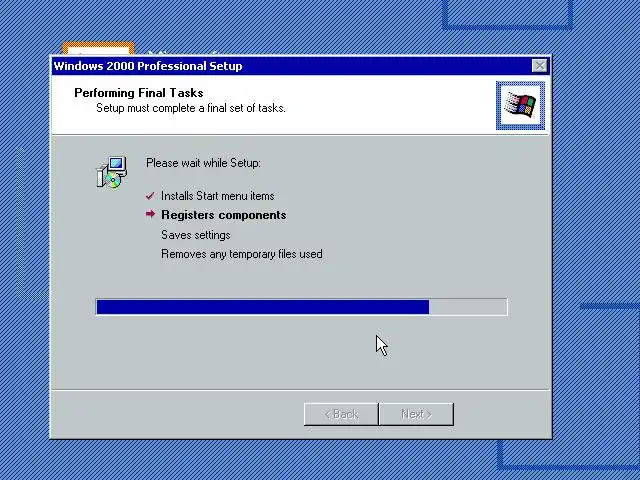Click the checkmark beside Installs Start menu items

pos(150,196)
